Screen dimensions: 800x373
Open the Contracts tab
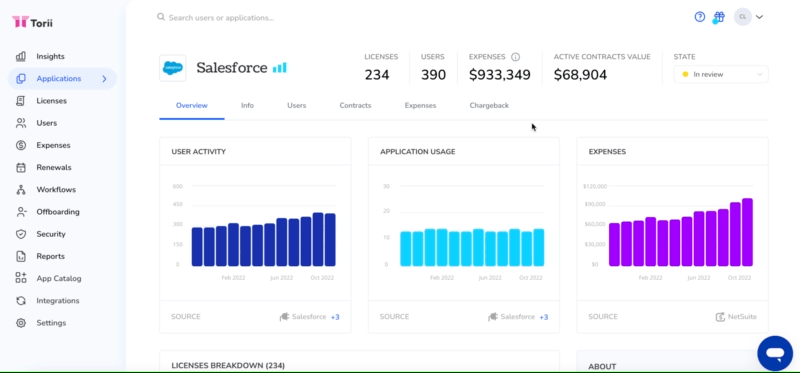coord(355,106)
